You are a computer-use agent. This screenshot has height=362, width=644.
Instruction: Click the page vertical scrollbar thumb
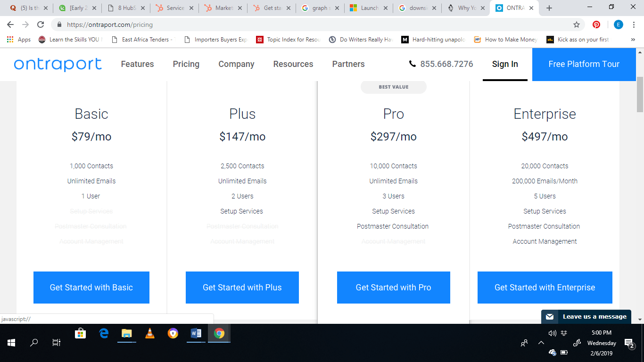640,94
